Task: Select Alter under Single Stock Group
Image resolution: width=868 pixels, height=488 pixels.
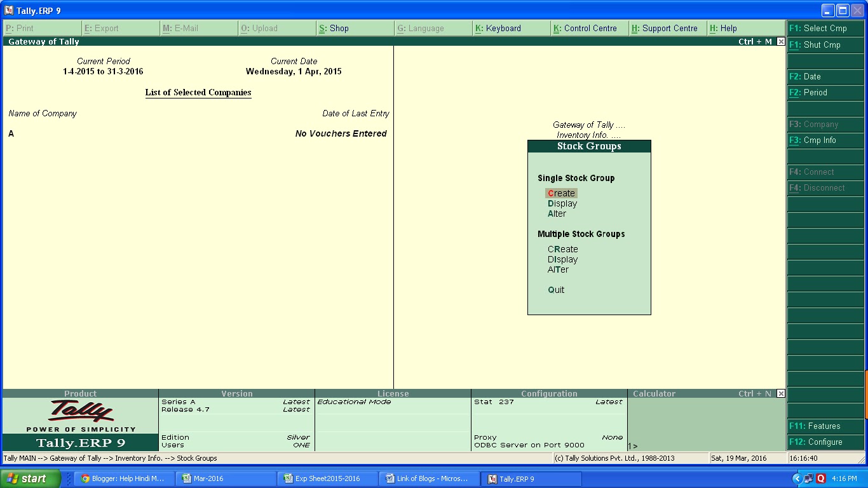Action: 557,213
